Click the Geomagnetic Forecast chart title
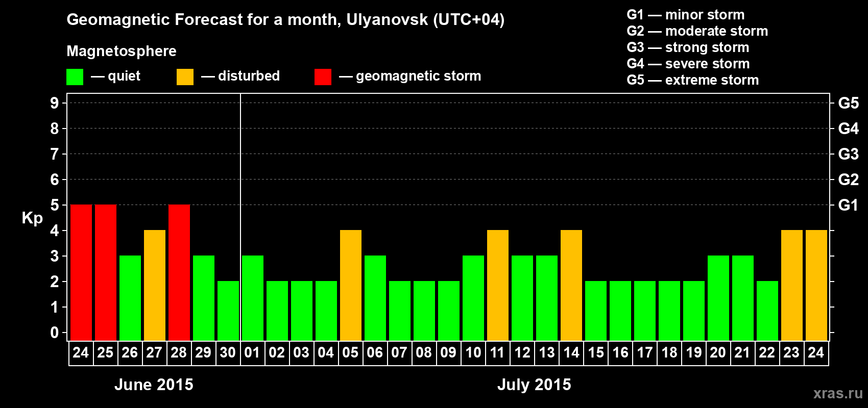Image resolution: width=868 pixels, height=408 pixels. coord(285,20)
